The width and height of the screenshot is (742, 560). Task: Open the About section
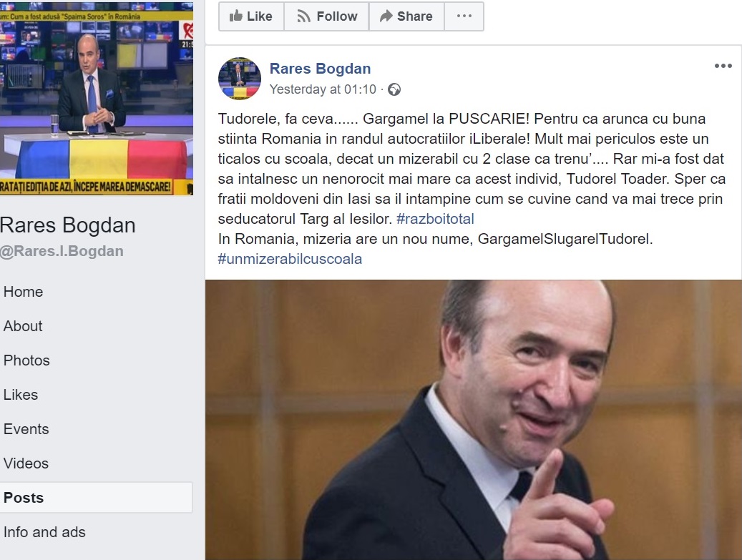[23, 326]
